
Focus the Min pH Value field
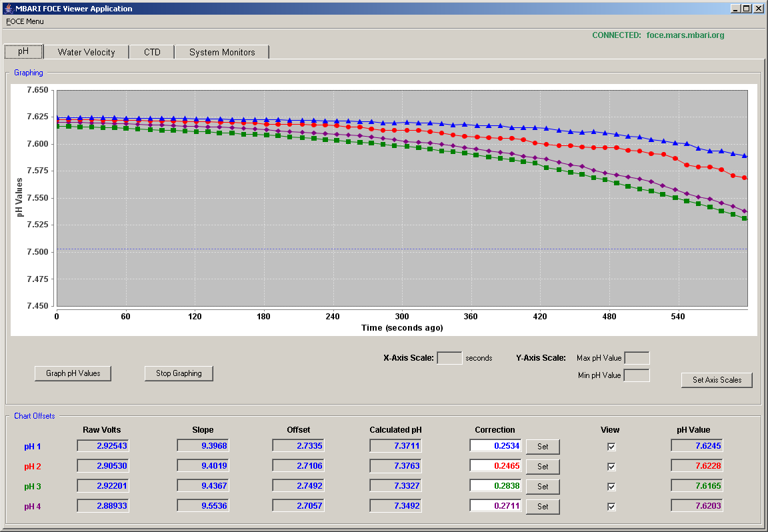(637, 376)
